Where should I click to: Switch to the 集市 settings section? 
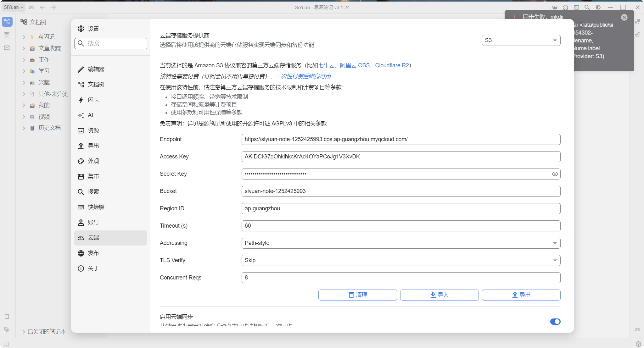pos(93,176)
